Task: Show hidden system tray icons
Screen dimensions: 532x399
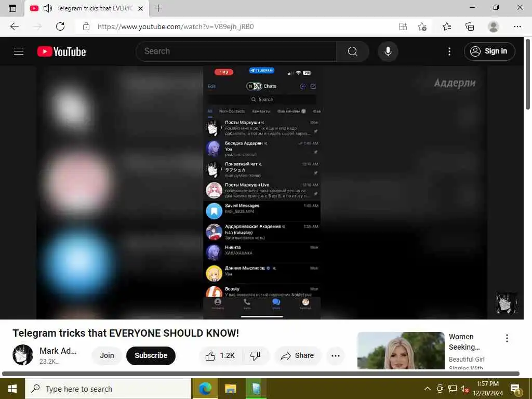Action: click(428, 389)
